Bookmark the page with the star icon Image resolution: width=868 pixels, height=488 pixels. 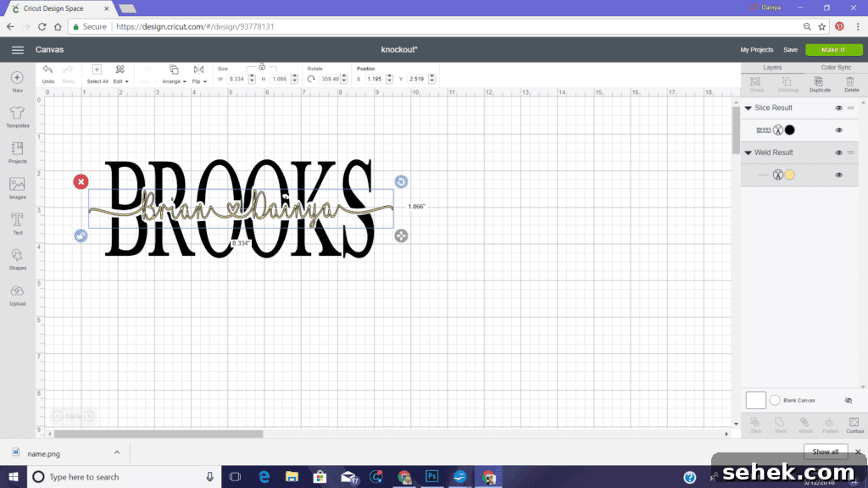coord(822,26)
